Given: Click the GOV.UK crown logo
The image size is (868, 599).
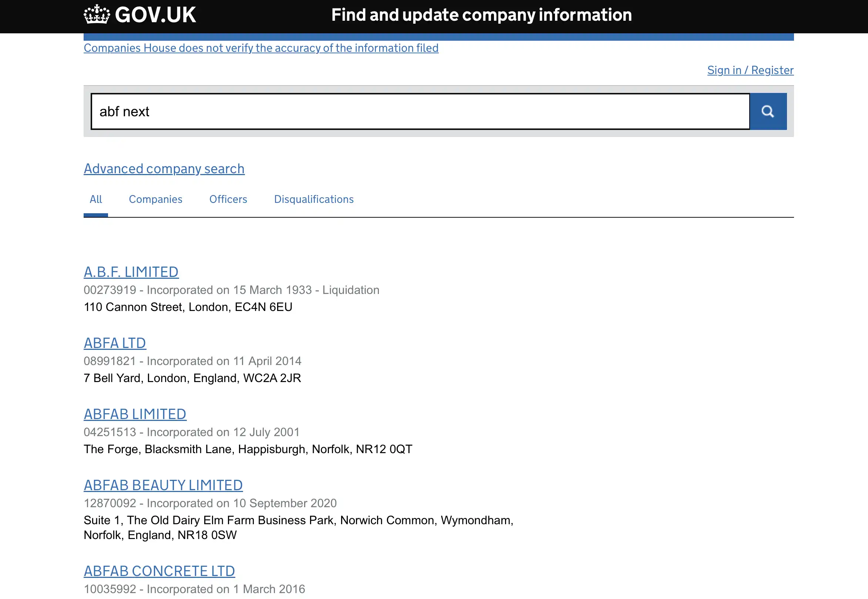Looking at the screenshot, I should [x=97, y=15].
